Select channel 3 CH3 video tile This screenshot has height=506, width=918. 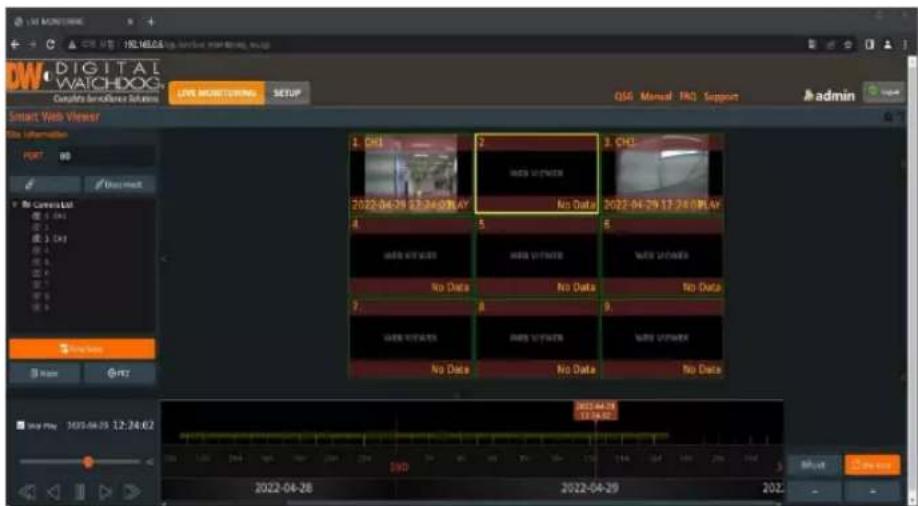coord(662,173)
